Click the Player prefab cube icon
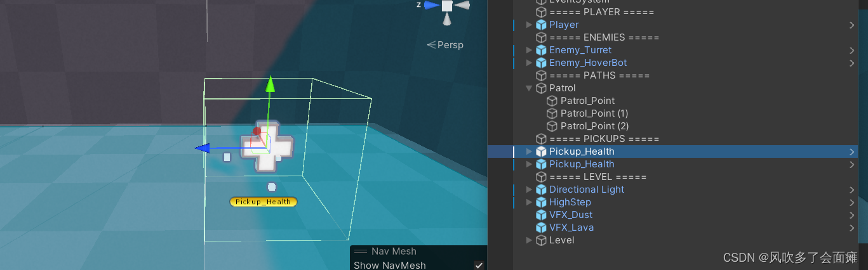868x270 pixels. 541,25
